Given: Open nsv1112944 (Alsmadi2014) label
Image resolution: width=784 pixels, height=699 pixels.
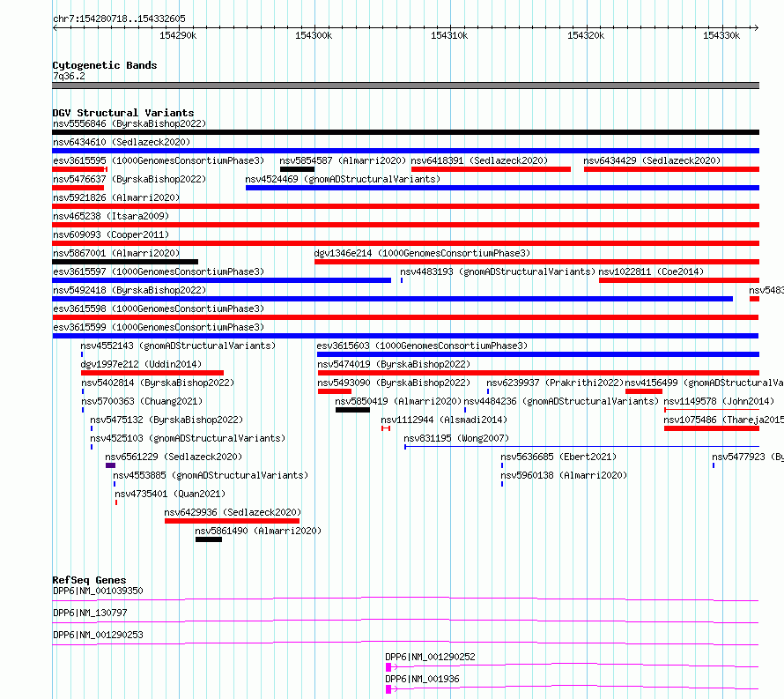Looking at the screenshot, I should [x=444, y=420].
